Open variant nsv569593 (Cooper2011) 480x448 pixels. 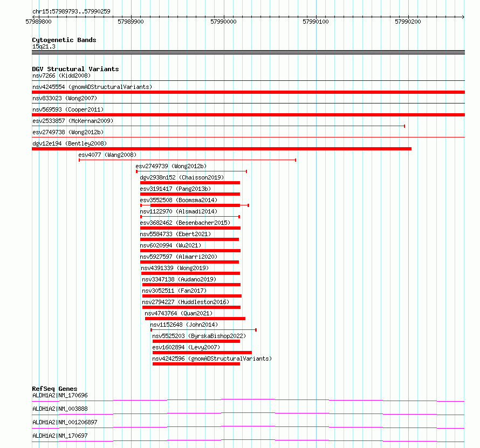coord(68,109)
